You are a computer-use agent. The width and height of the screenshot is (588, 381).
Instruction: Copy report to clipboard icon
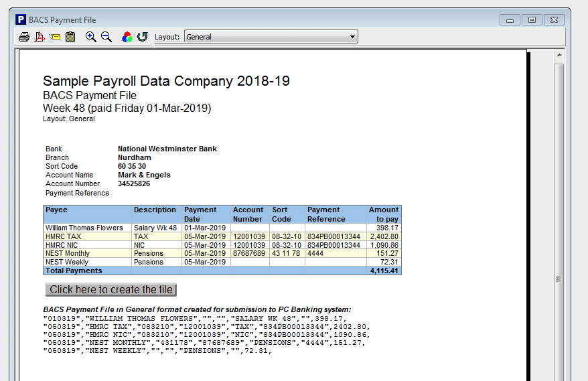click(x=70, y=37)
